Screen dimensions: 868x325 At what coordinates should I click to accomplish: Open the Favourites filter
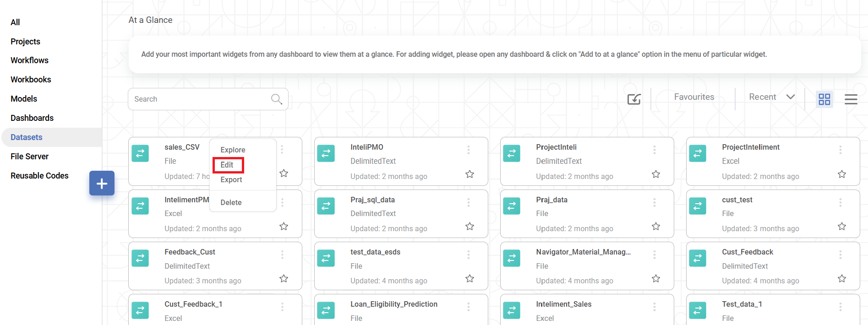click(694, 97)
